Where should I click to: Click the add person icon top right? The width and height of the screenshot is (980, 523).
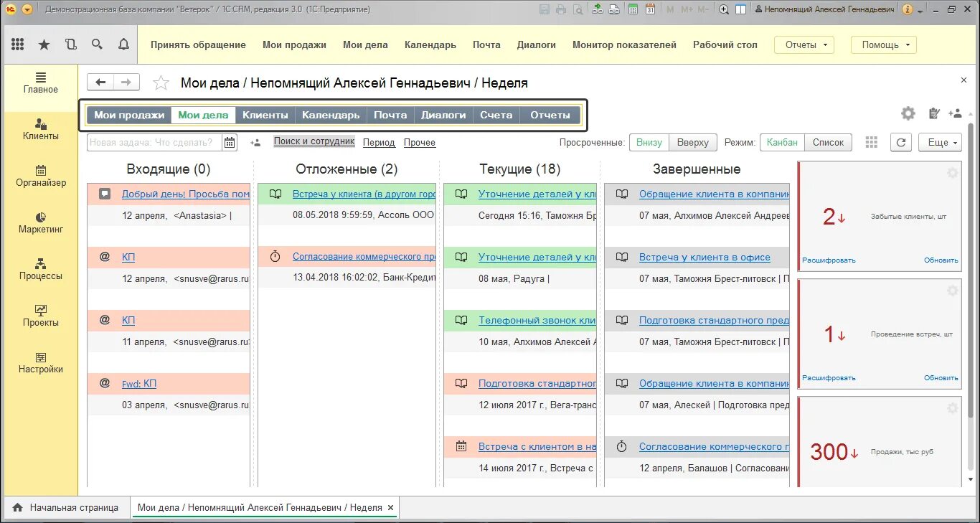(x=955, y=113)
